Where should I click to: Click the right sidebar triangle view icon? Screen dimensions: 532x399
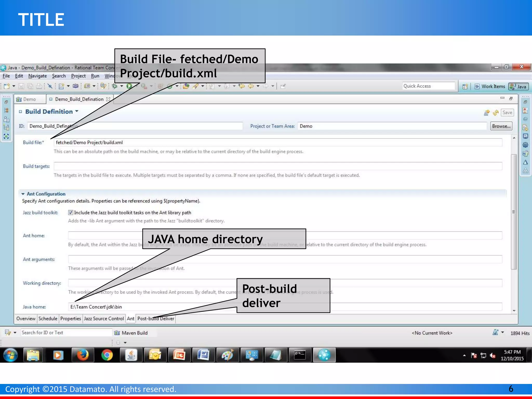pos(525,162)
